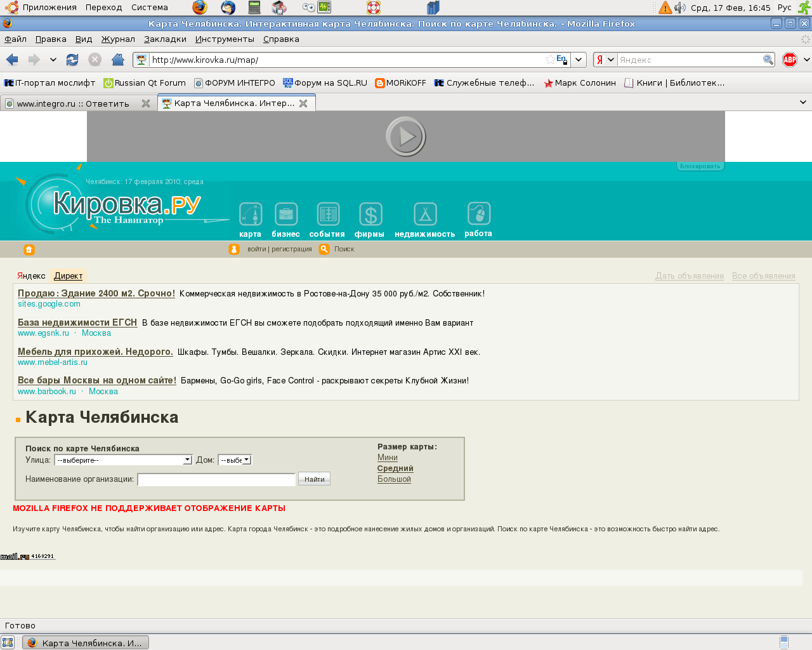The image size is (812, 650).
Task: Open the address bar URL history dropdown
Action: click(579, 60)
